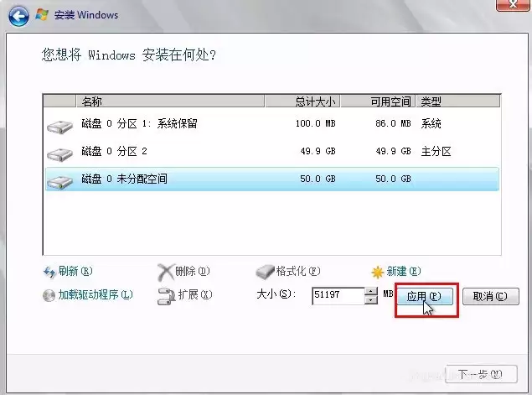532x395 pixels.
Task: Click 格式化(F) format link
Action: 298,271
